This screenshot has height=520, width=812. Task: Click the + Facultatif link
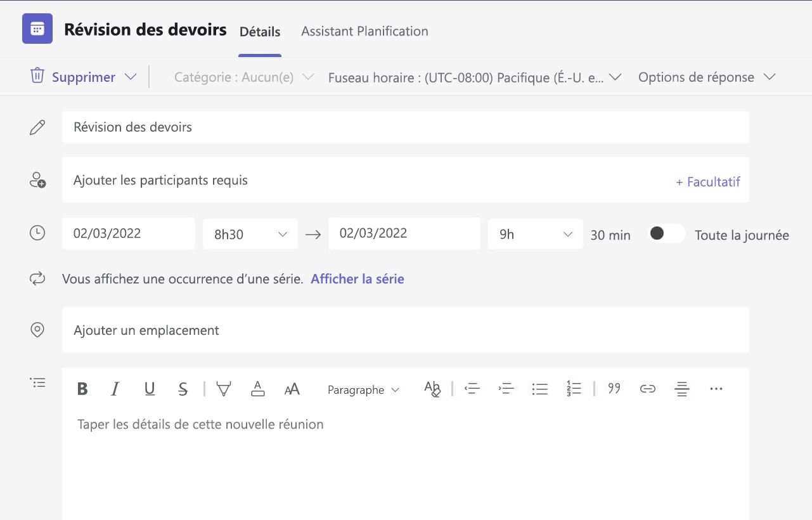[708, 181]
